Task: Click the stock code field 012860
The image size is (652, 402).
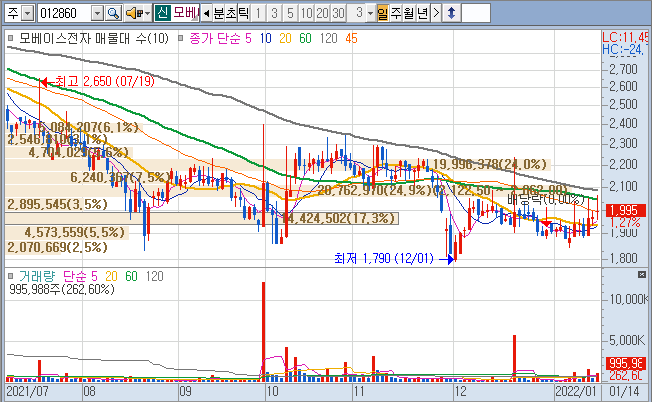Action: [64, 13]
